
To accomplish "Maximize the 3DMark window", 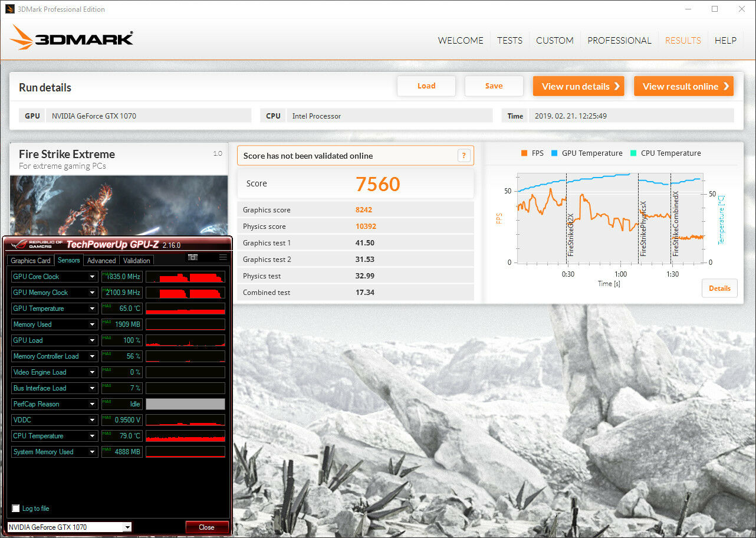I will coord(715,9).
